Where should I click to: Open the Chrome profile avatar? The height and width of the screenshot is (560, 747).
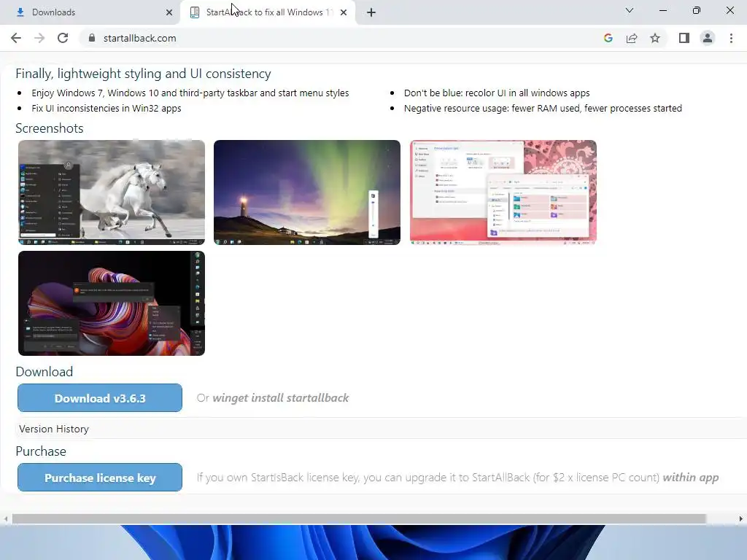coord(708,38)
